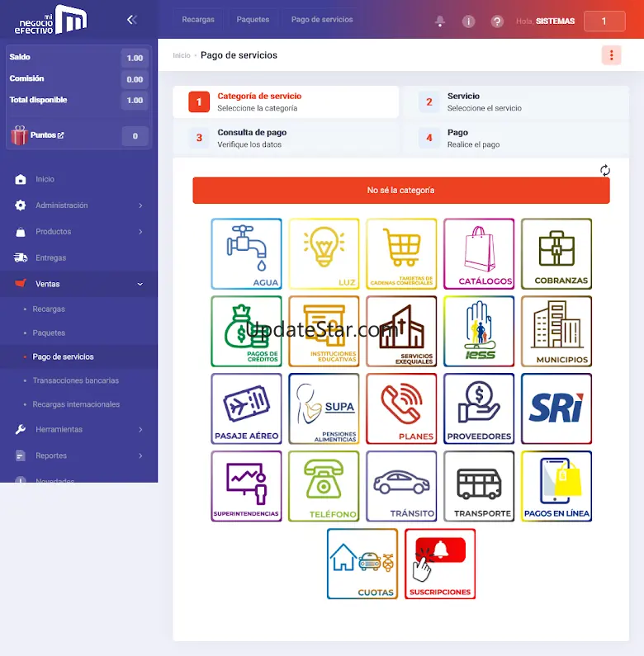The height and width of the screenshot is (656, 644).
Task: Click the user number 1 button
Action: pos(604,21)
